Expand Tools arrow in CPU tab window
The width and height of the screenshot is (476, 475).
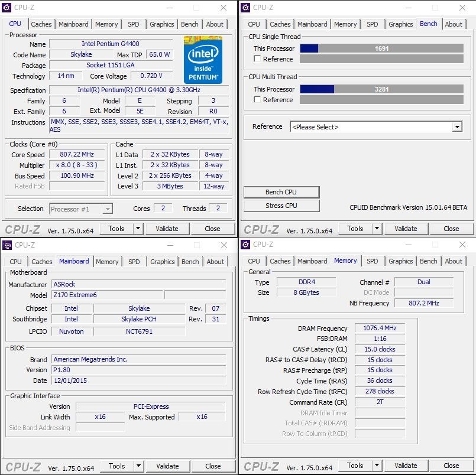tap(138, 229)
